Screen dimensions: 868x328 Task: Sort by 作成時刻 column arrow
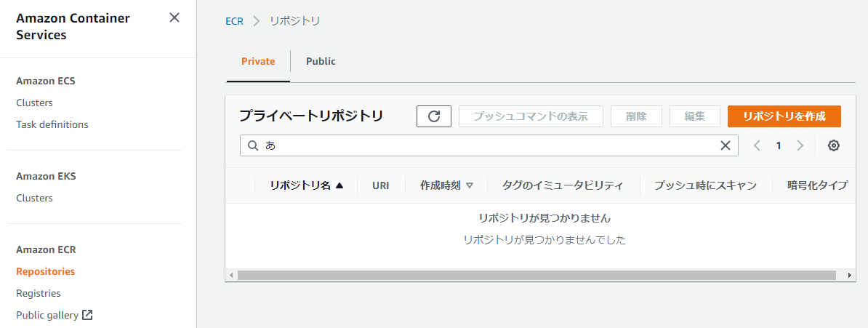470,185
